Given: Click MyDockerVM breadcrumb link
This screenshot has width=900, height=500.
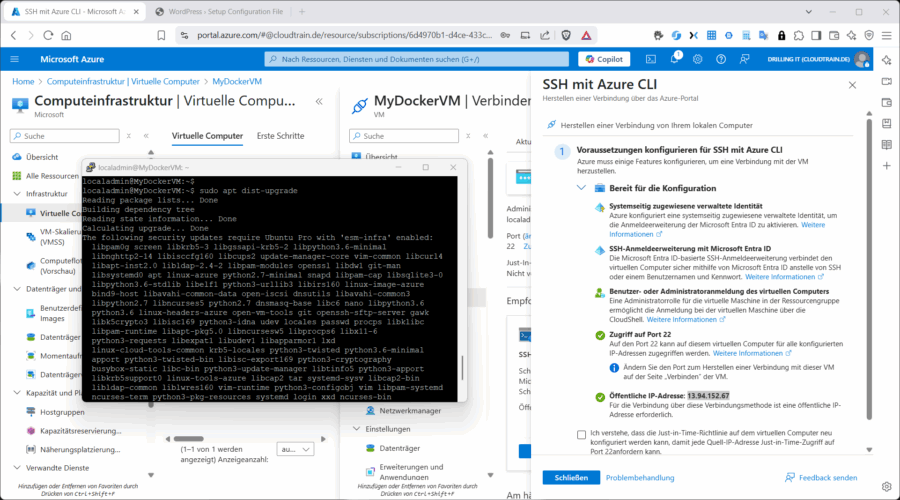Looking at the screenshot, I should point(237,82).
